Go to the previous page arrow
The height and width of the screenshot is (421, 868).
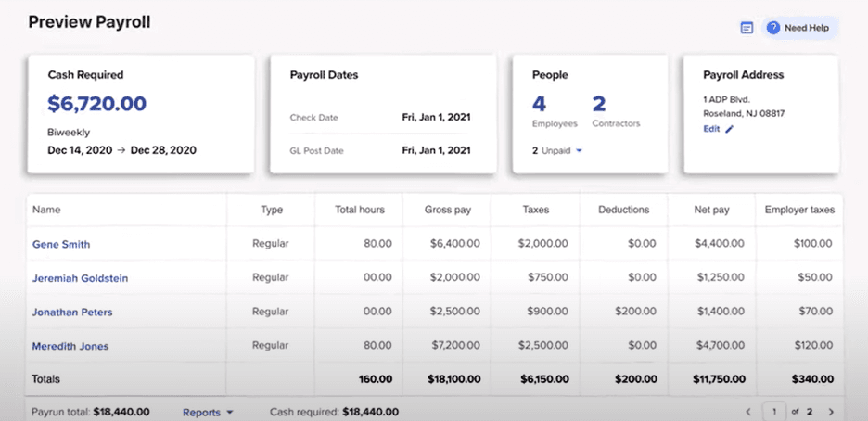(x=748, y=412)
